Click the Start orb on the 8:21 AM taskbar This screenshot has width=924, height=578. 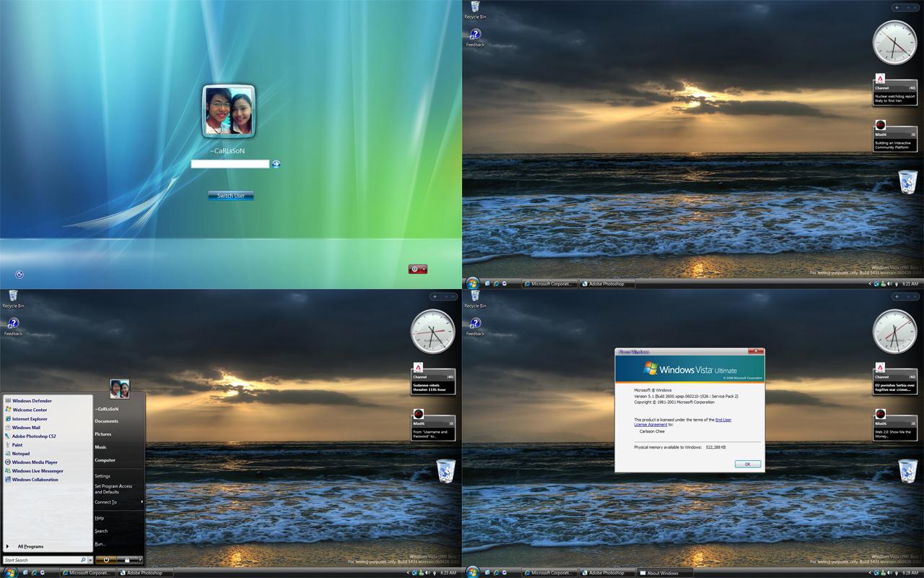coord(473,283)
